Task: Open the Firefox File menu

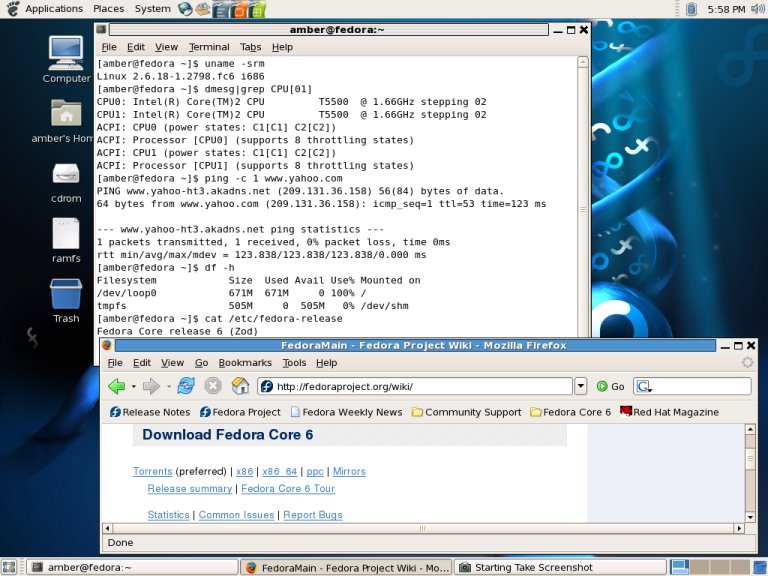Action: 115,363
